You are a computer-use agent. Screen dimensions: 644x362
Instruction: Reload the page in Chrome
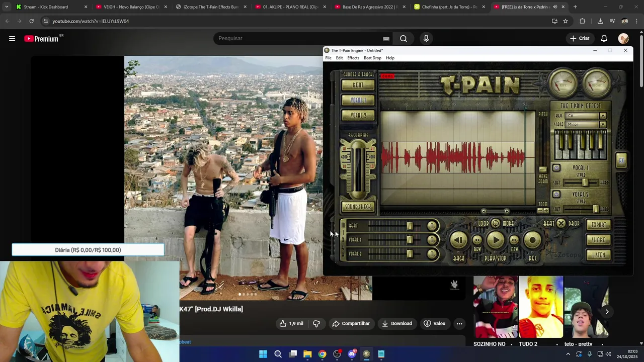[31, 21]
